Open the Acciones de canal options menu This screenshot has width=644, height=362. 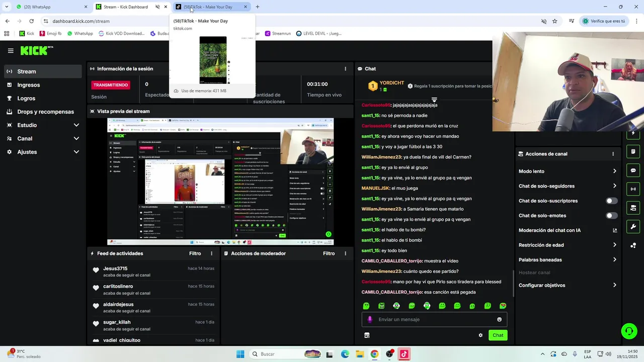pyautogui.click(x=613, y=154)
